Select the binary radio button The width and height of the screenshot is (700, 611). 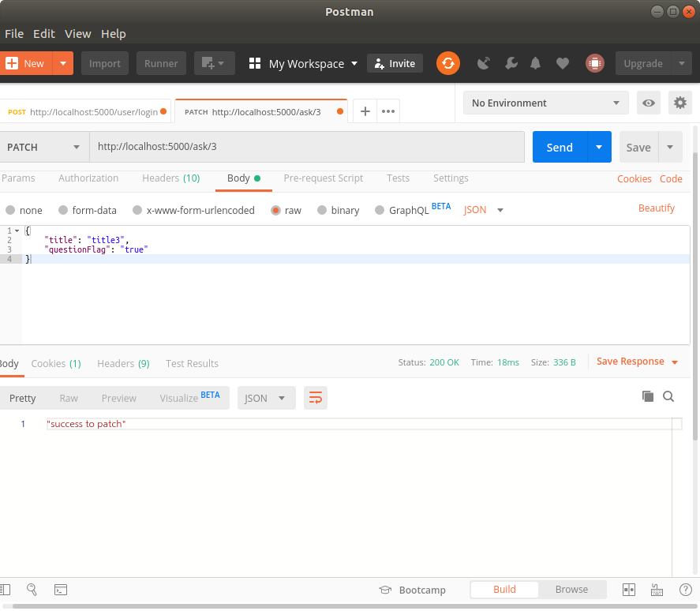click(x=322, y=210)
